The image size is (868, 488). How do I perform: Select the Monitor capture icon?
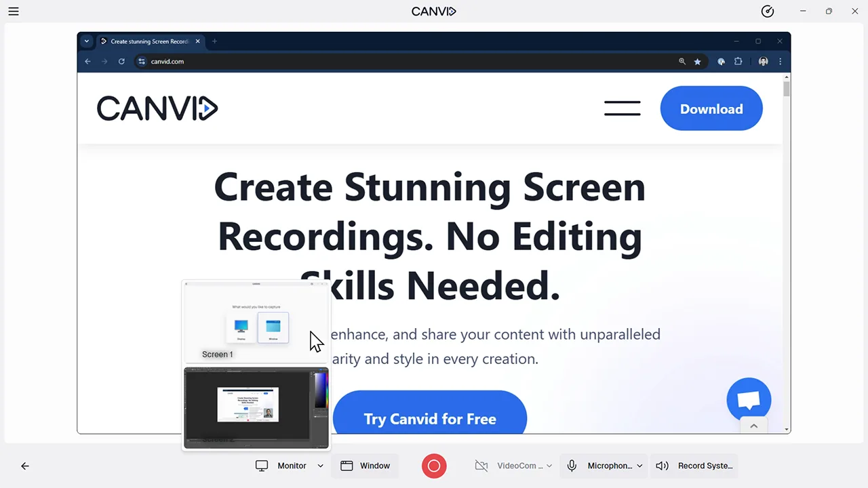262,466
